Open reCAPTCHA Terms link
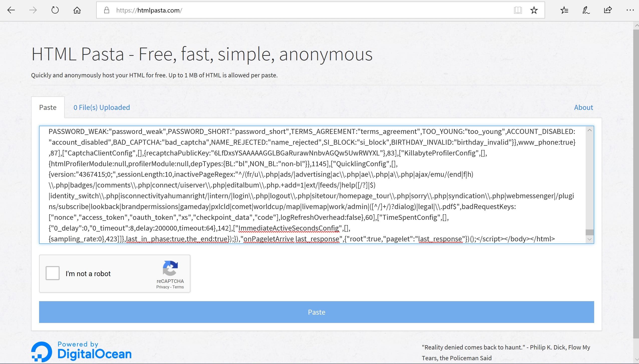The image size is (639, 364). click(x=178, y=287)
